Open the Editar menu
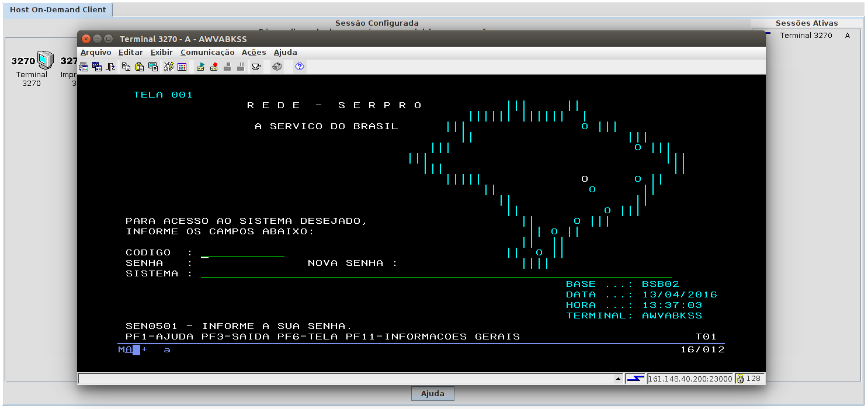 pyautogui.click(x=131, y=53)
